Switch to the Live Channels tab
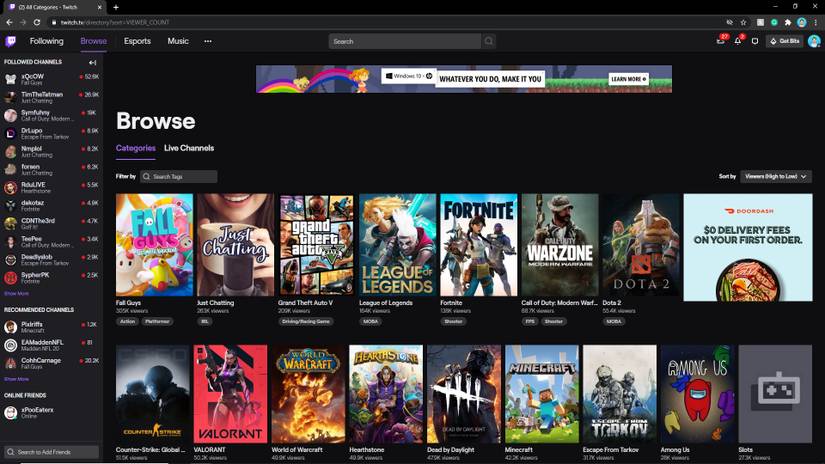Viewport: 825px width, 464px height. point(189,148)
